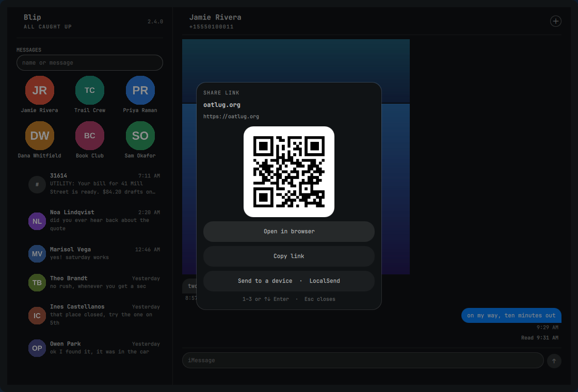The width and height of the screenshot is (578, 392).
Task: Open Noa Lindqvist's conversation about the quote
Action: point(90,220)
